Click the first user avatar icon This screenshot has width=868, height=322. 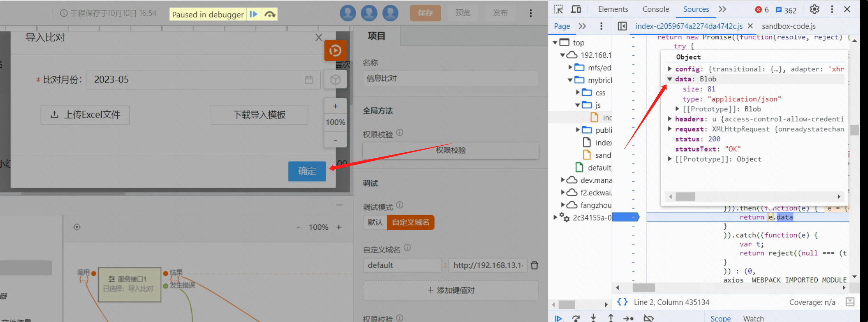tap(348, 13)
